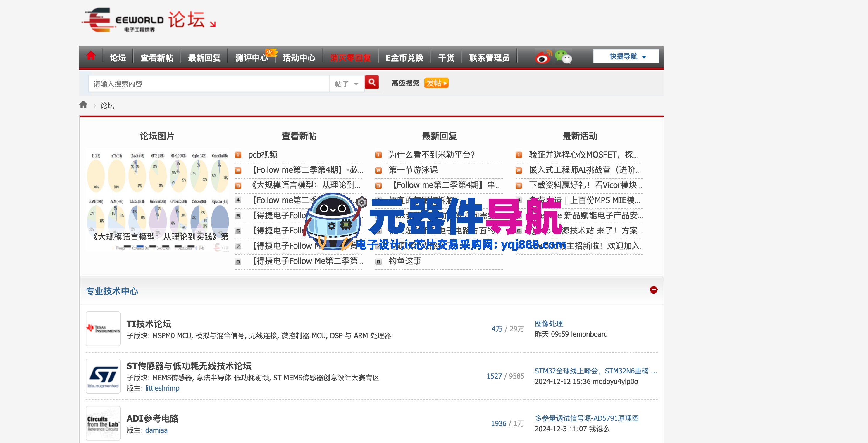Click the orange 发帖 button

coord(436,83)
